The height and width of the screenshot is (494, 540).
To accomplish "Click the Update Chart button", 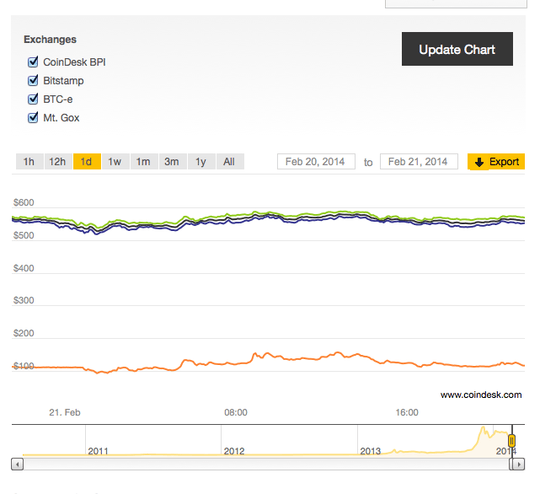I will [x=457, y=49].
